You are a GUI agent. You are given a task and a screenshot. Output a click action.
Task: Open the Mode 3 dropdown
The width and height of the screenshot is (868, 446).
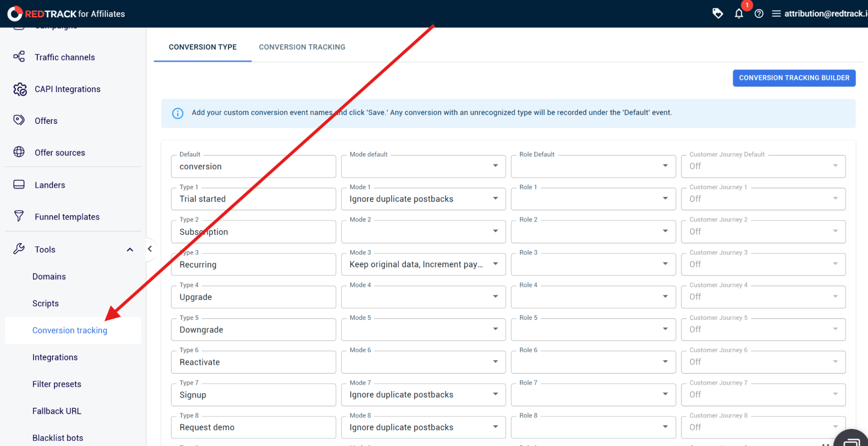pos(423,264)
